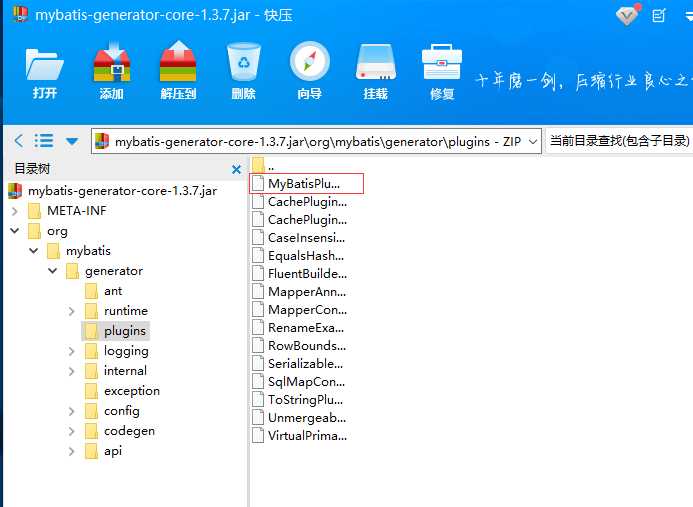Select the RenameExa... file

(298, 328)
